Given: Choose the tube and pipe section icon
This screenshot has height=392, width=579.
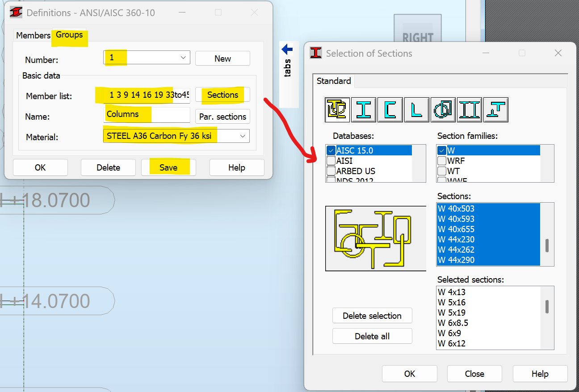Looking at the screenshot, I should (x=443, y=109).
